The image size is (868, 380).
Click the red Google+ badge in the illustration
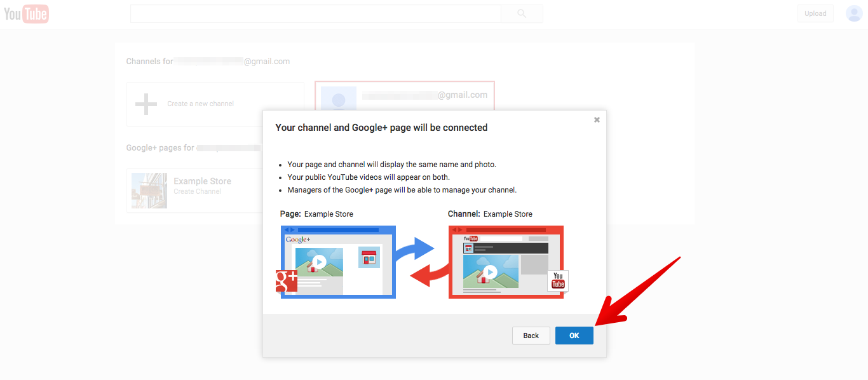[x=287, y=281]
